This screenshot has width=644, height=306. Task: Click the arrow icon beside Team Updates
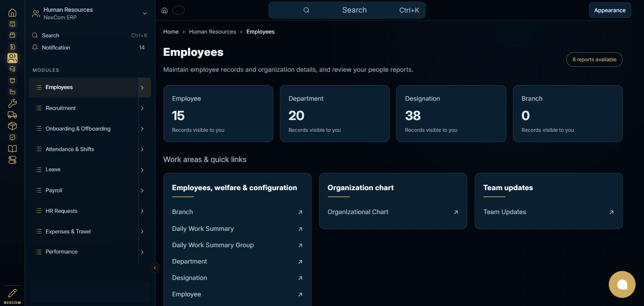tap(611, 212)
